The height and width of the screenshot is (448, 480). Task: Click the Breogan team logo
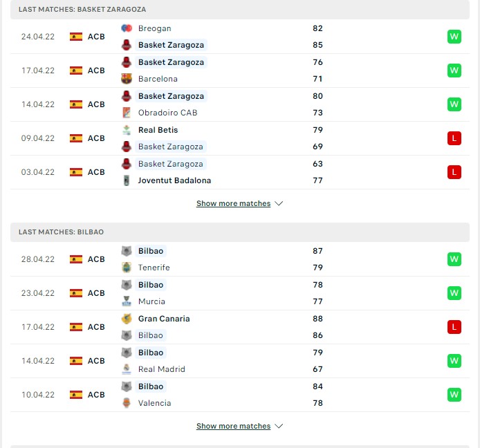[127, 28]
